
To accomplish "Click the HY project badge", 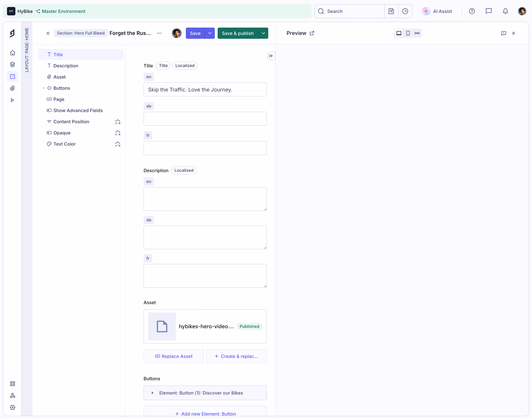I will [x=11, y=11].
